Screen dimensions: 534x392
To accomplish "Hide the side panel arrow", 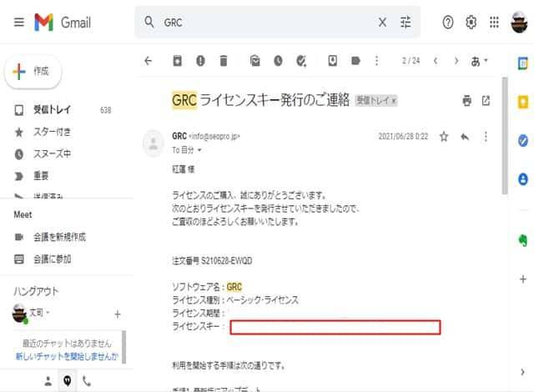I will (523, 372).
